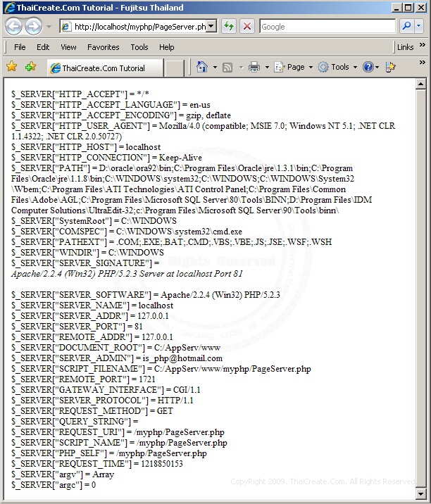Click the GATEWAY_INTERFACE CGI/1.1 line
Viewport: 431px width, 504px height.
point(106,390)
